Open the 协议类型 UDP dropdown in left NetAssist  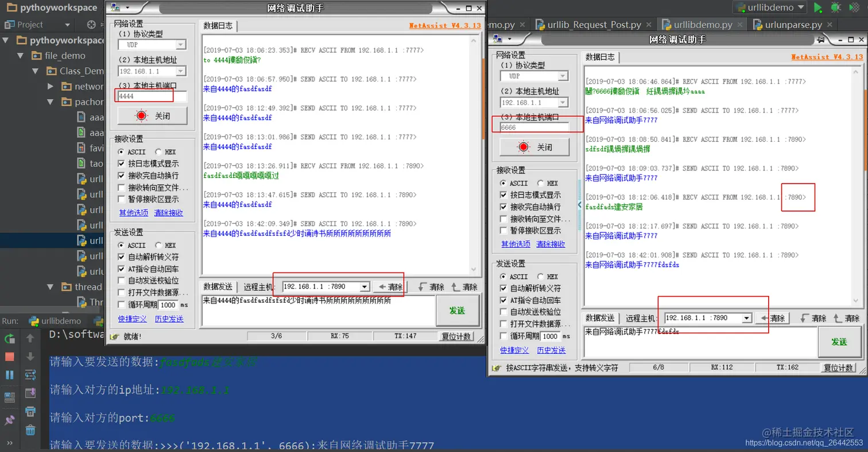(181, 45)
